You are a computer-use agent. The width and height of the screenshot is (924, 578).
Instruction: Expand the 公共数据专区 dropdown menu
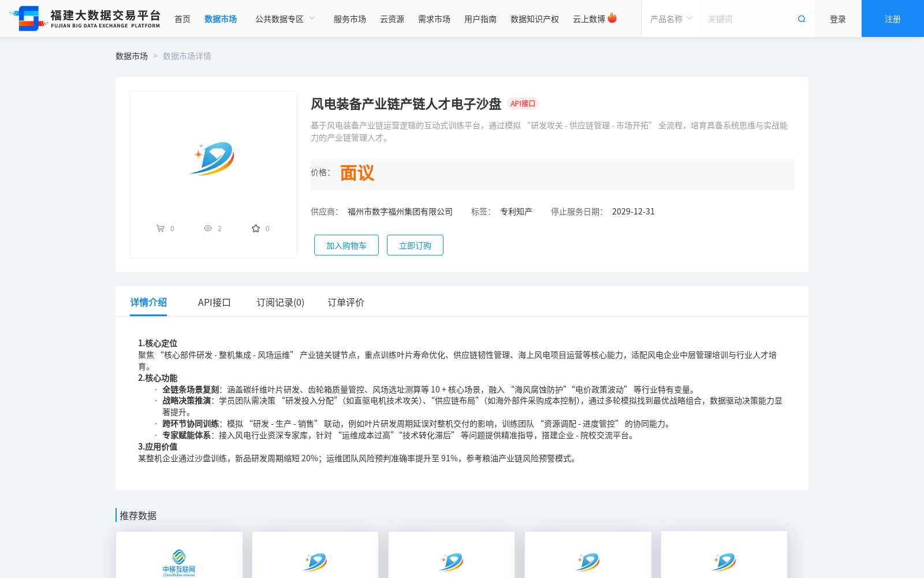point(285,19)
